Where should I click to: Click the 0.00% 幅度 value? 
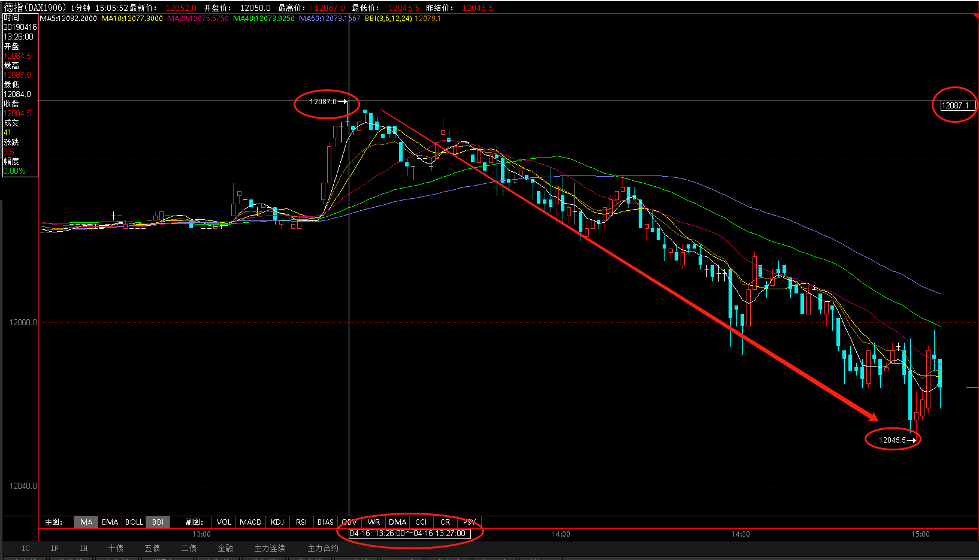tap(14, 171)
